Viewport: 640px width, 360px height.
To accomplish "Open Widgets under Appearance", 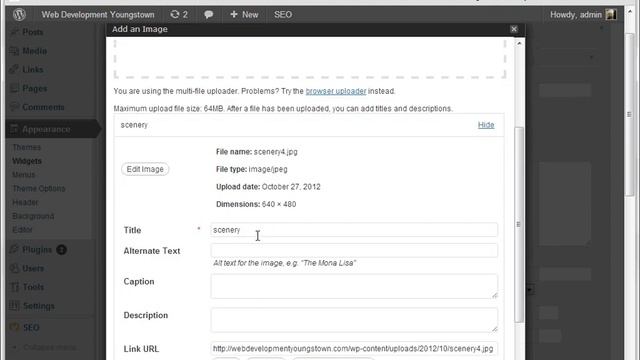I will click(x=27, y=161).
